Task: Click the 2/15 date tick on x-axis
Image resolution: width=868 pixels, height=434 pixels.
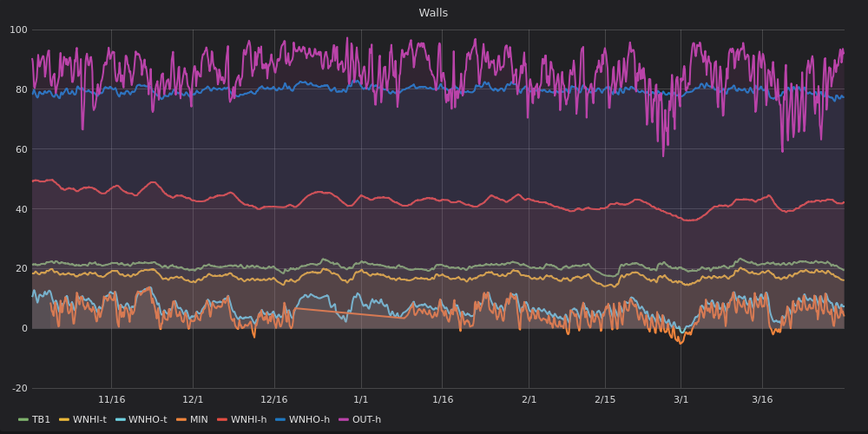Action: (605, 399)
